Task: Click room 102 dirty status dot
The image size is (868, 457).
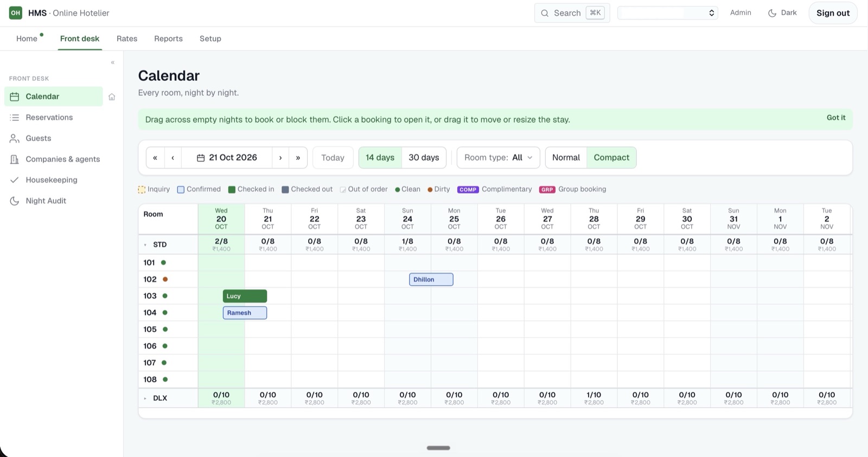Action: 165,279
